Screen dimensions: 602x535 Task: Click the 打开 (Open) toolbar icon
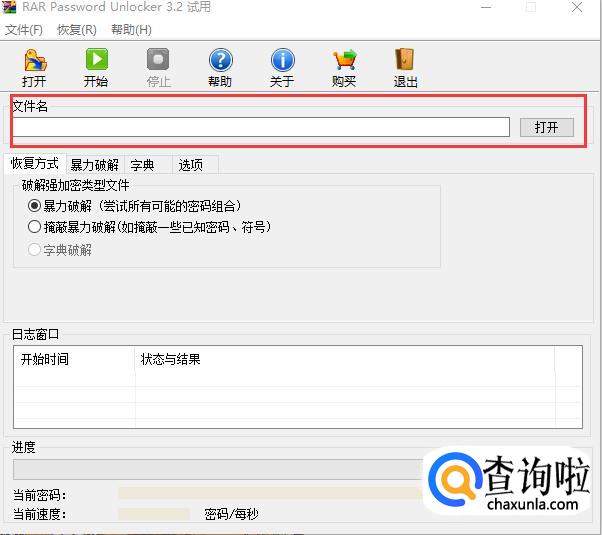tap(35, 60)
